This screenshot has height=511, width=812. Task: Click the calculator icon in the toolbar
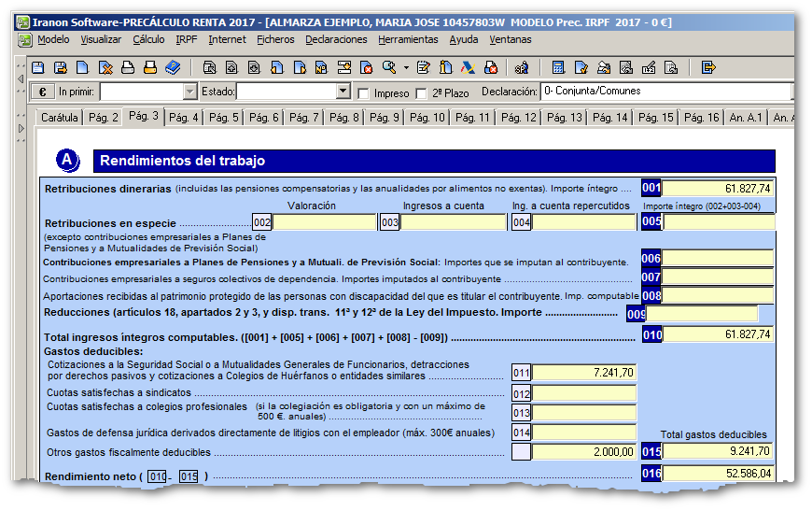point(558,67)
